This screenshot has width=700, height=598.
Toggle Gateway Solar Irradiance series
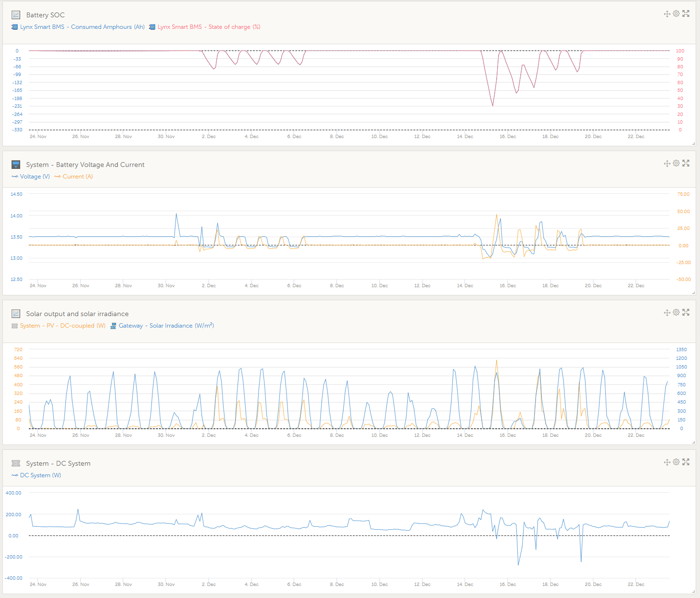tap(162, 326)
